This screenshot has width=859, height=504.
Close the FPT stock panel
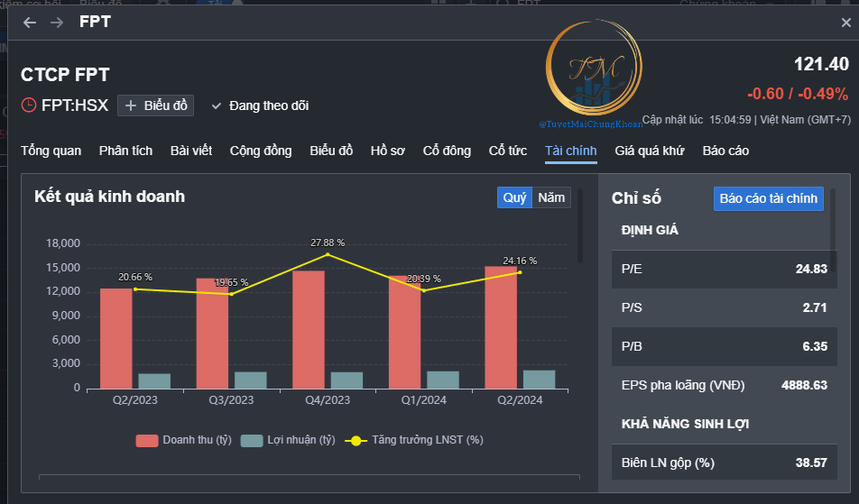click(x=845, y=23)
